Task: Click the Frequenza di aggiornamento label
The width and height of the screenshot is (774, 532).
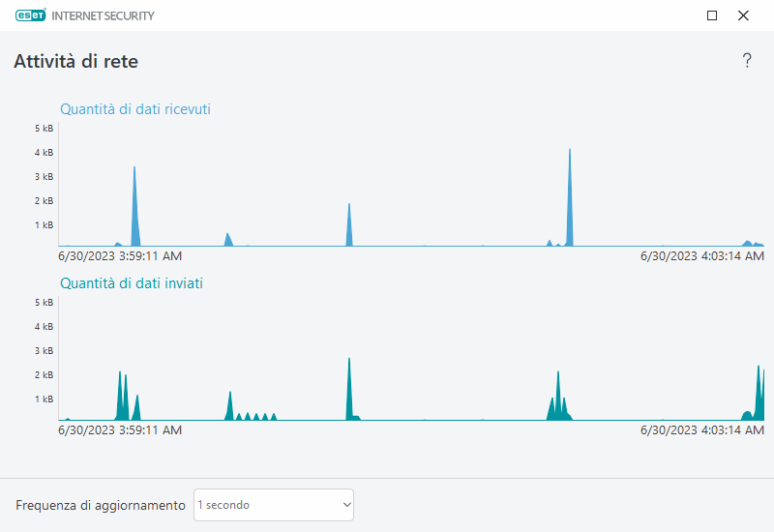Action: click(x=101, y=505)
